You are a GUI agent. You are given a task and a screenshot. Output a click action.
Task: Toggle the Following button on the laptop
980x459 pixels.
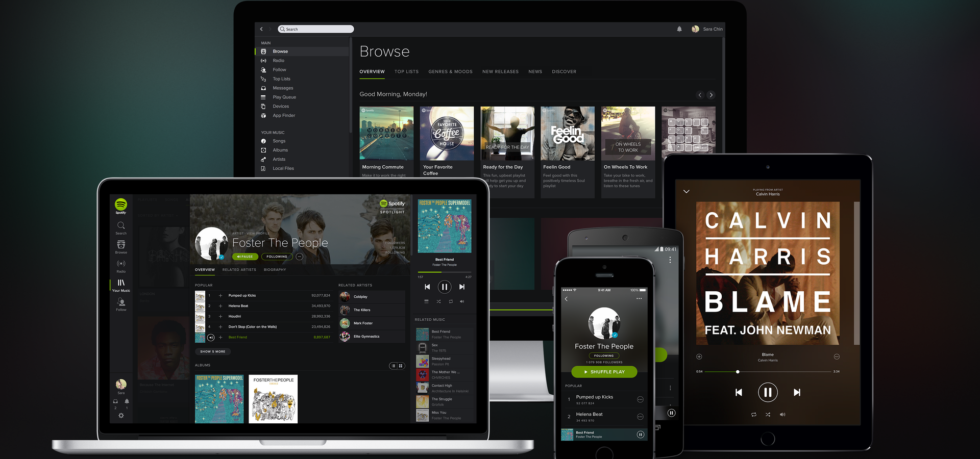(x=277, y=257)
